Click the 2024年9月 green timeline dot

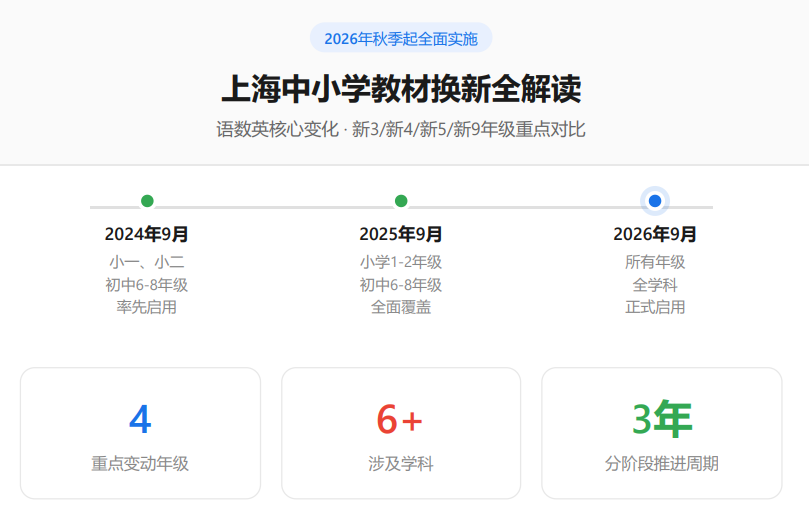[x=147, y=201]
